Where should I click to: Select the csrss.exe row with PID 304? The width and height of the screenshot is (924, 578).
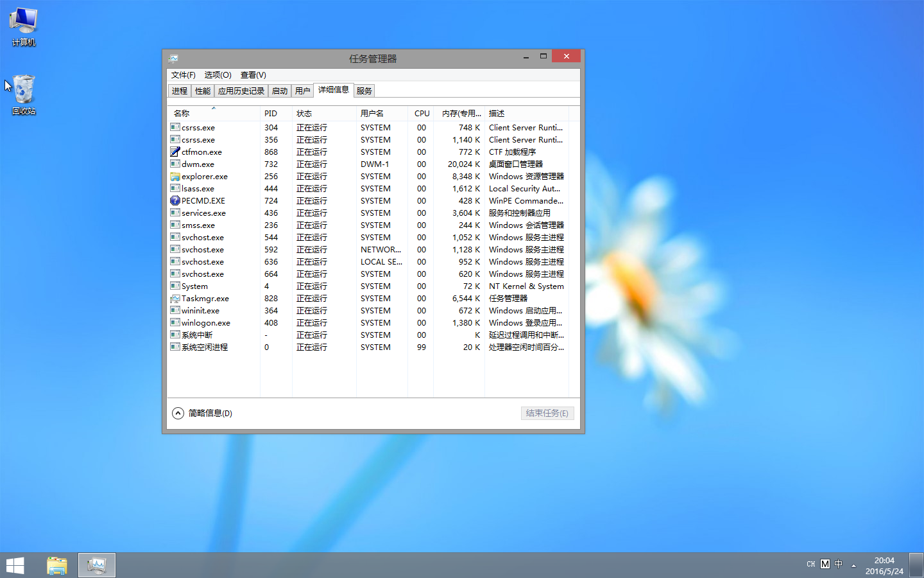coord(368,127)
